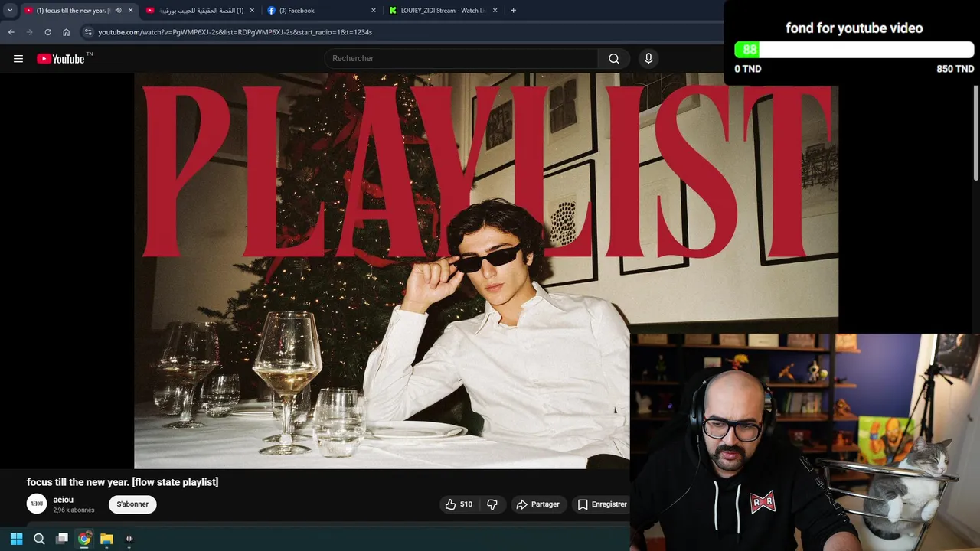Close the LOUJEY_ZIDI Stream tab
The image size is (980, 551).
[x=495, y=11]
